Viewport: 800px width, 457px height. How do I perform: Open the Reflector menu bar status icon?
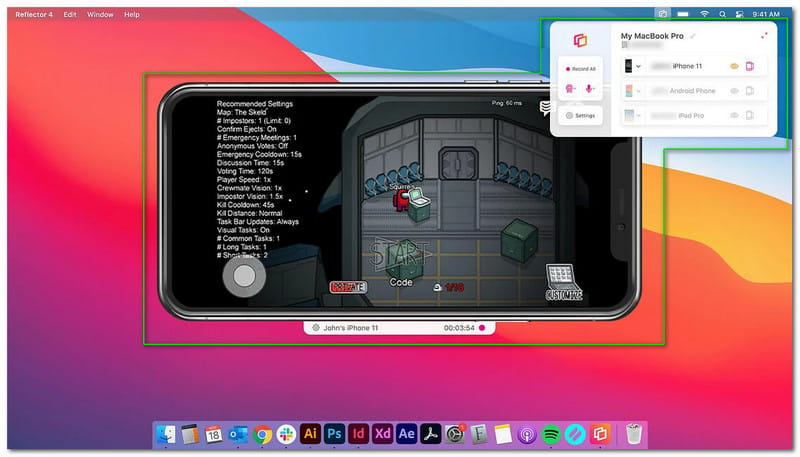(662, 14)
